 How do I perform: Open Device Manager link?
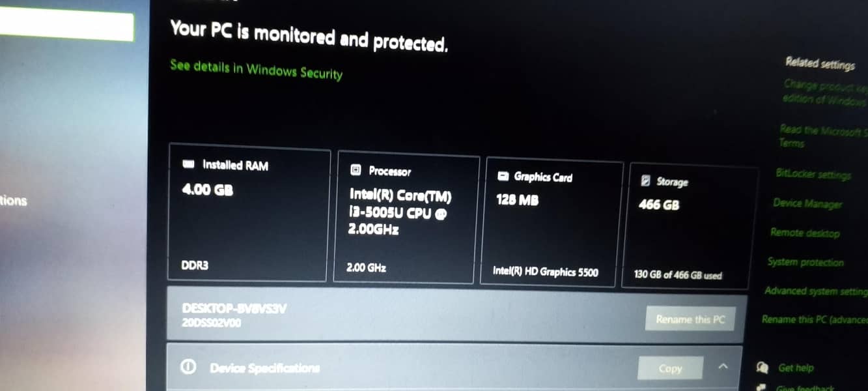tap(807, 203)
